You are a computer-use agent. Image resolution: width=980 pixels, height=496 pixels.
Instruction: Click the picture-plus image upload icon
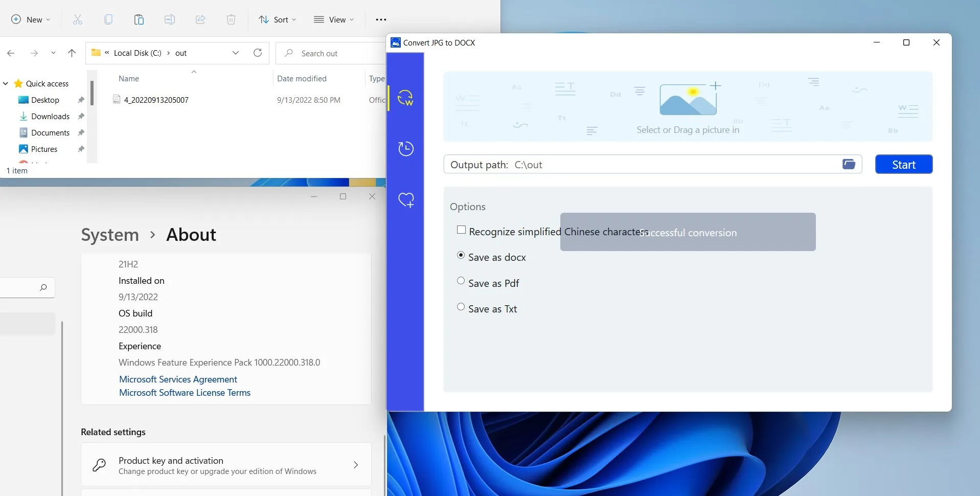(690, 98)
